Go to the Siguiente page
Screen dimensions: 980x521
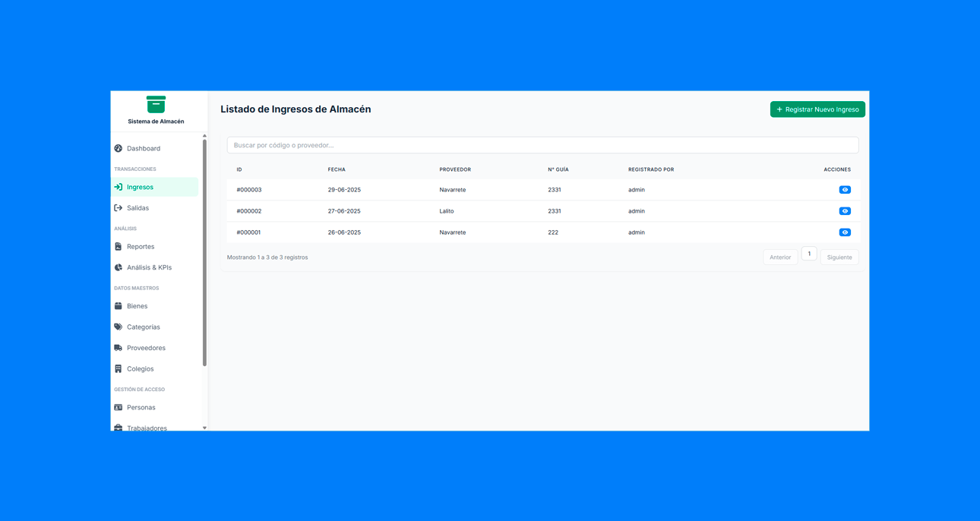tap(839, 257)
